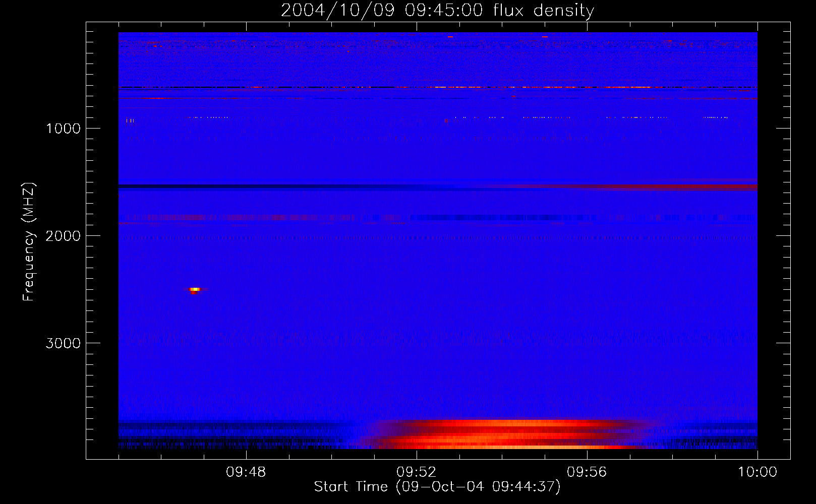Click the 10:00 time tick label
Viewport: 816px width, 504px height.
(x=757, y=472)
